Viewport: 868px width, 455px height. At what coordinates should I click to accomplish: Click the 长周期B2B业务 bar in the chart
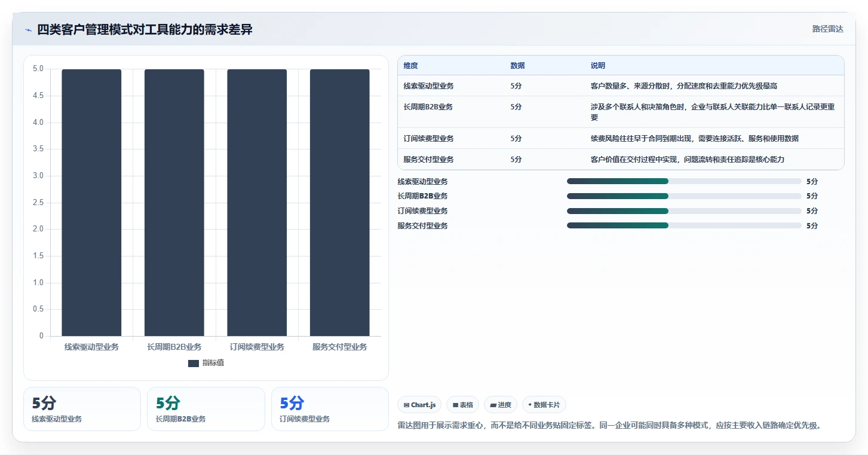pos(174,203)
